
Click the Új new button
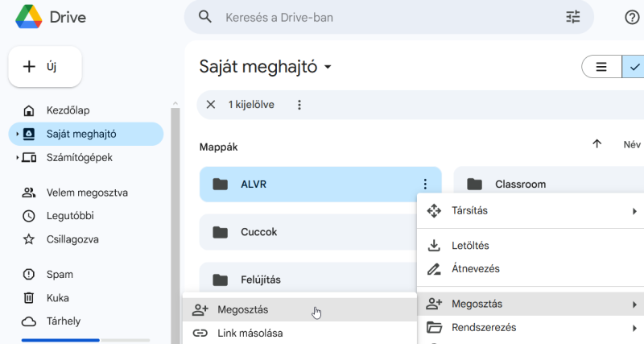click(45, 67)
